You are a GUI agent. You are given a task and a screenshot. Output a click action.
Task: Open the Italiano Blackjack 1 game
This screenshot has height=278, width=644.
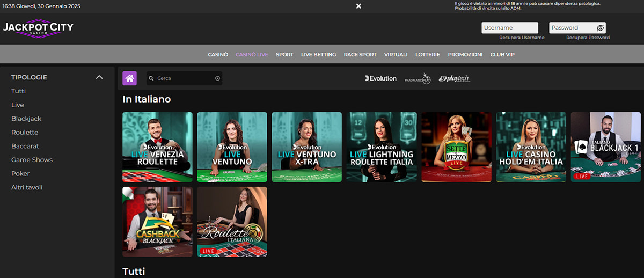point(606,147)
